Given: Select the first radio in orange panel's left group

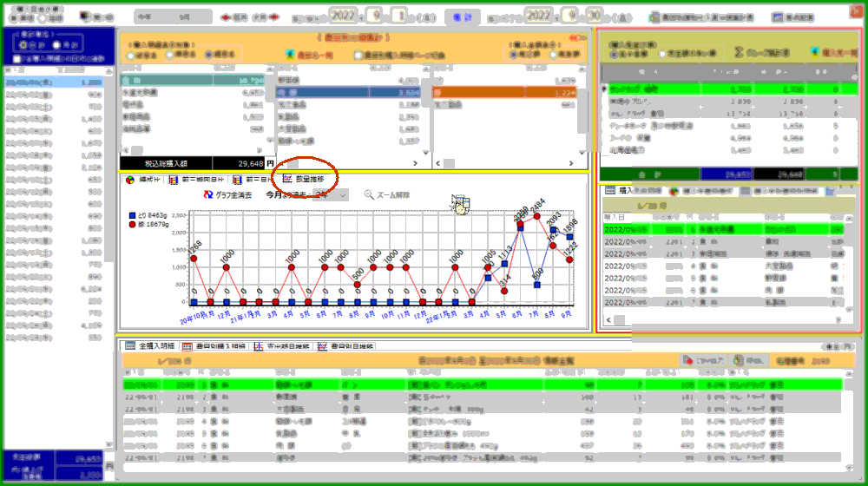Looking at the screenshot, I should (x=131, y=56).
